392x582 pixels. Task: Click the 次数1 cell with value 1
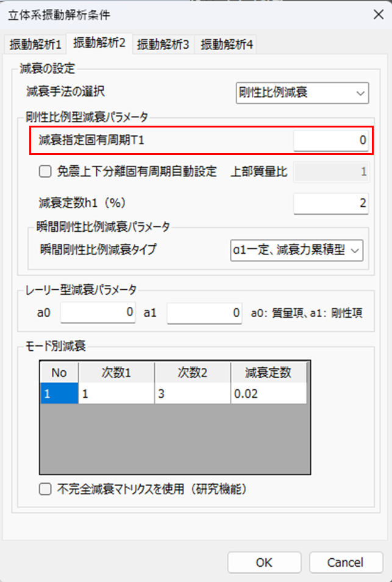tap(116, 394)
